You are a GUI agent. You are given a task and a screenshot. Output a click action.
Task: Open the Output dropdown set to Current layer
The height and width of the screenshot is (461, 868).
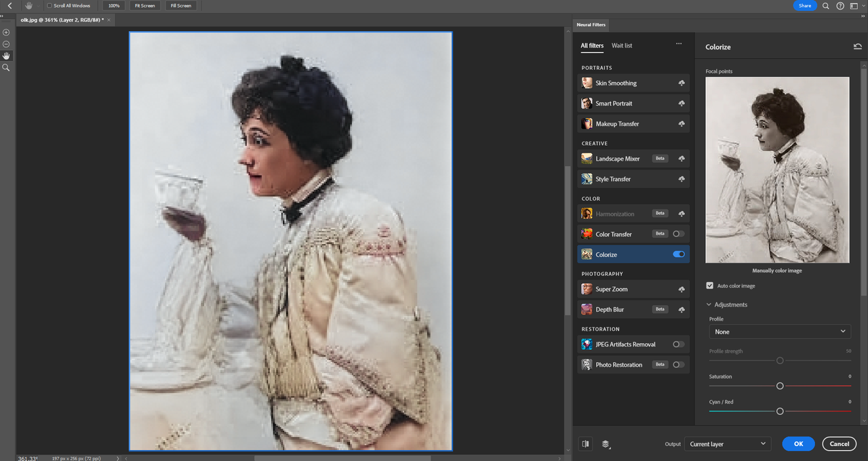[x=728, y=444]
